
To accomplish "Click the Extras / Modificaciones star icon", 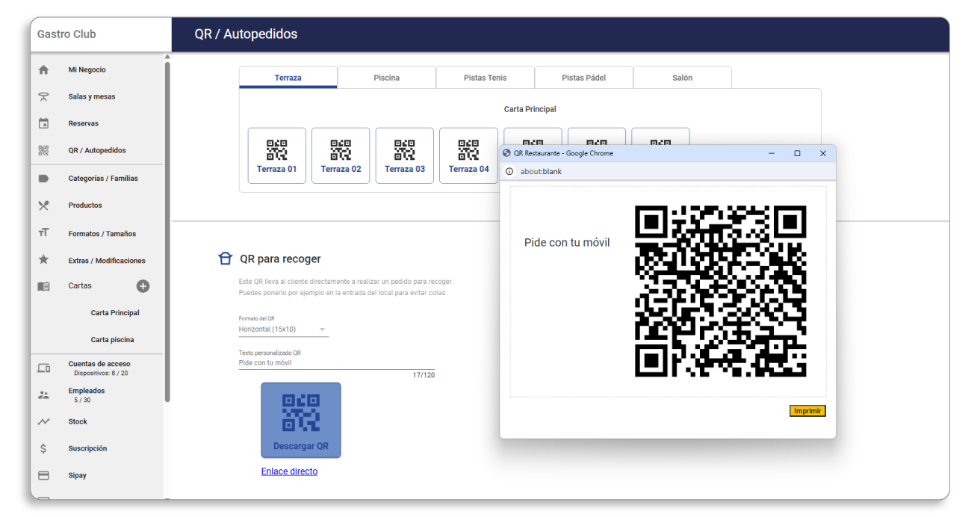I will [43, 260].
